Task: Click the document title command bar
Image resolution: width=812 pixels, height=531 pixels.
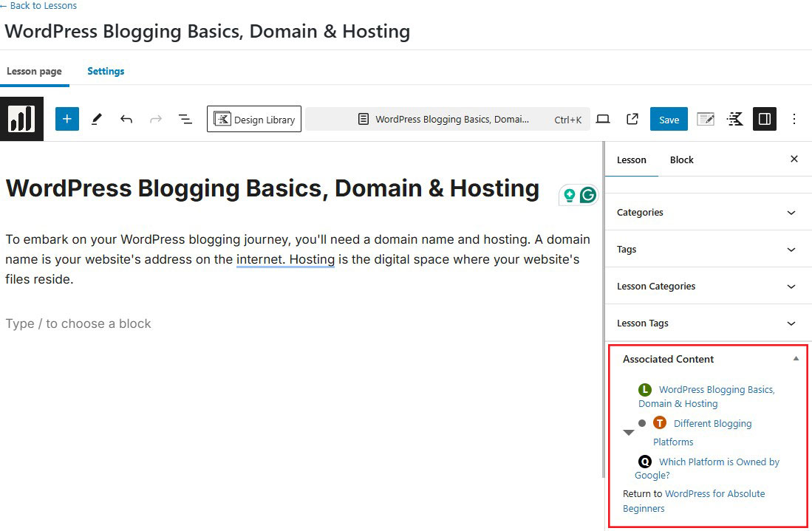Action: [x=448, y=119]
